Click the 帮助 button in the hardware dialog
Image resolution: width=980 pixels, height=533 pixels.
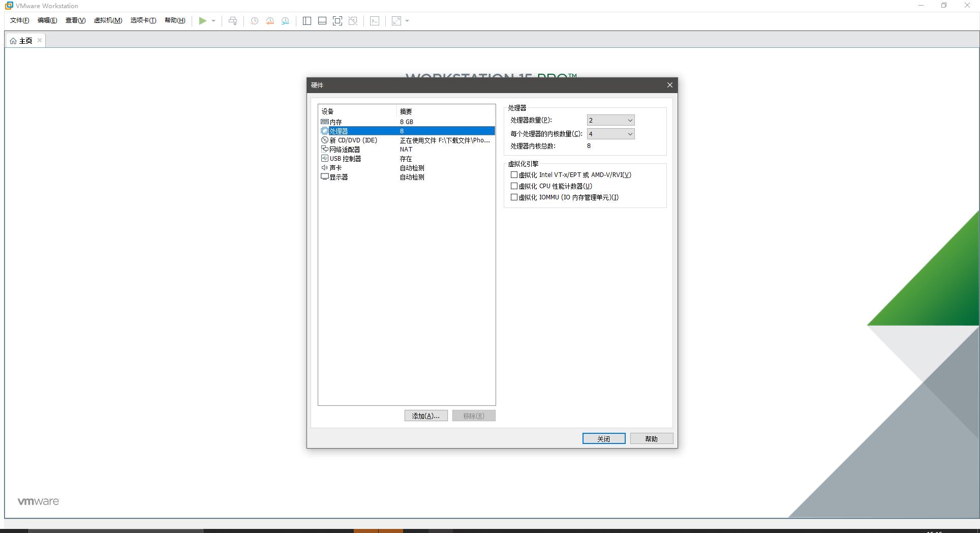pyautogui.click(x=651, y=438)
